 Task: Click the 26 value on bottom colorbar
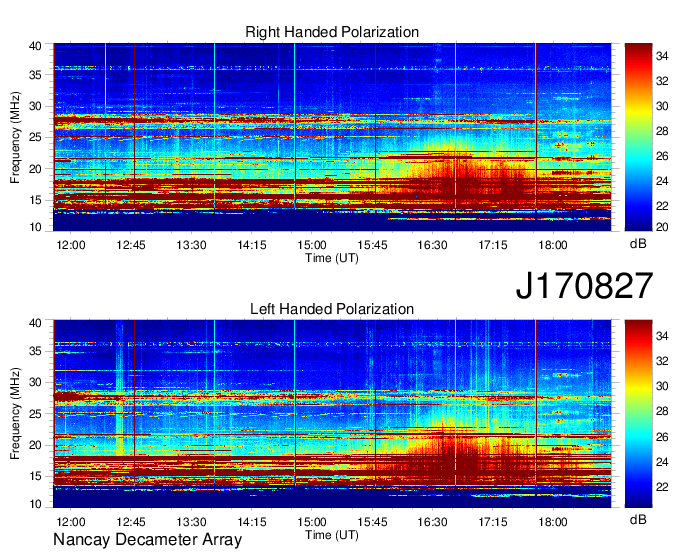click(x=662, y=437)
